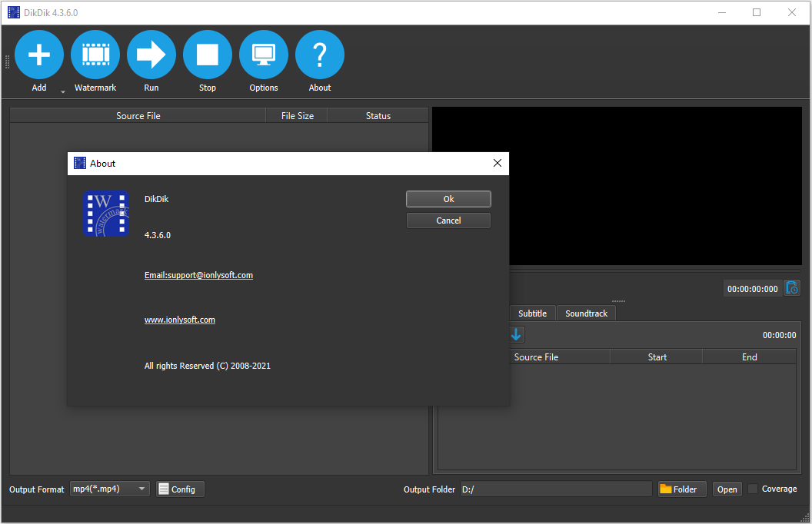Click the DikDik app icon in title bar
Viewport: 812px width, 524px height.
click(14, 12)
